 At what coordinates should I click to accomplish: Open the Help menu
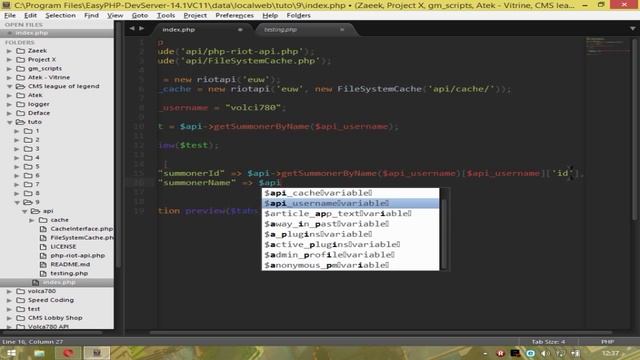point(270,15)
